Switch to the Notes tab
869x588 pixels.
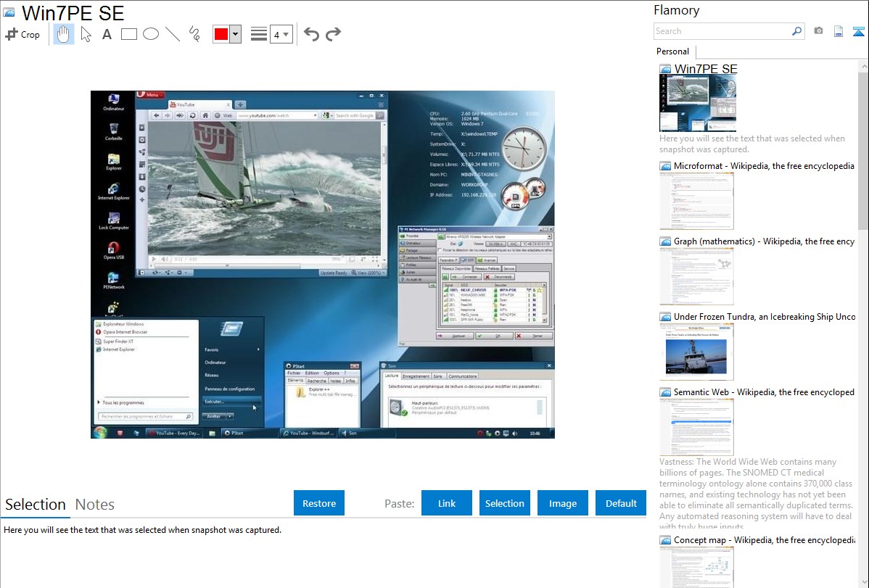[x=95, y=505]
